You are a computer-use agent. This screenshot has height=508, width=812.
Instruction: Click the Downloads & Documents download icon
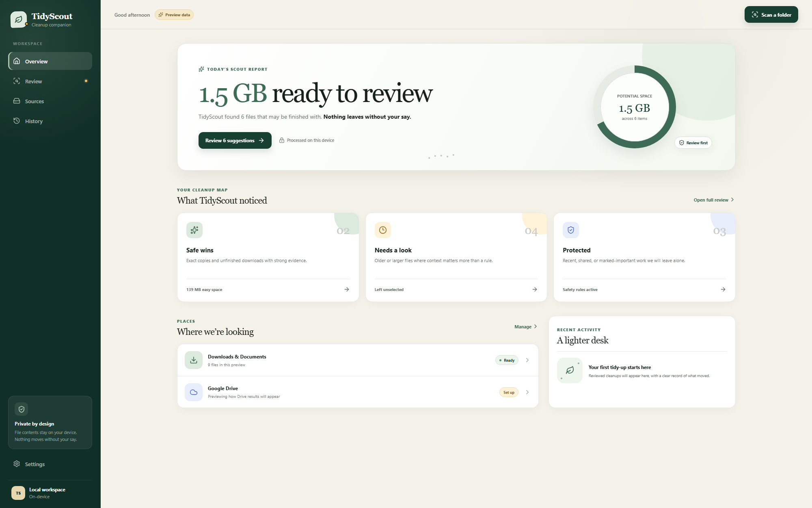click(x=194, y=360)
